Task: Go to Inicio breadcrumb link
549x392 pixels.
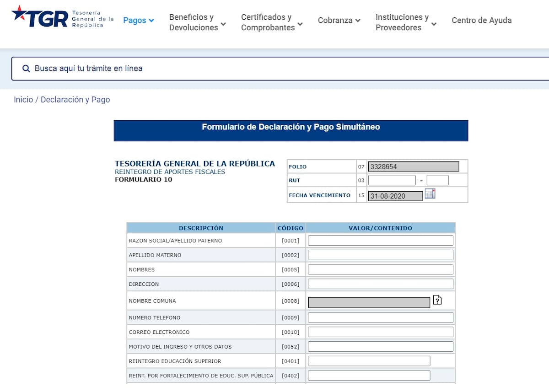Action: 23,100
